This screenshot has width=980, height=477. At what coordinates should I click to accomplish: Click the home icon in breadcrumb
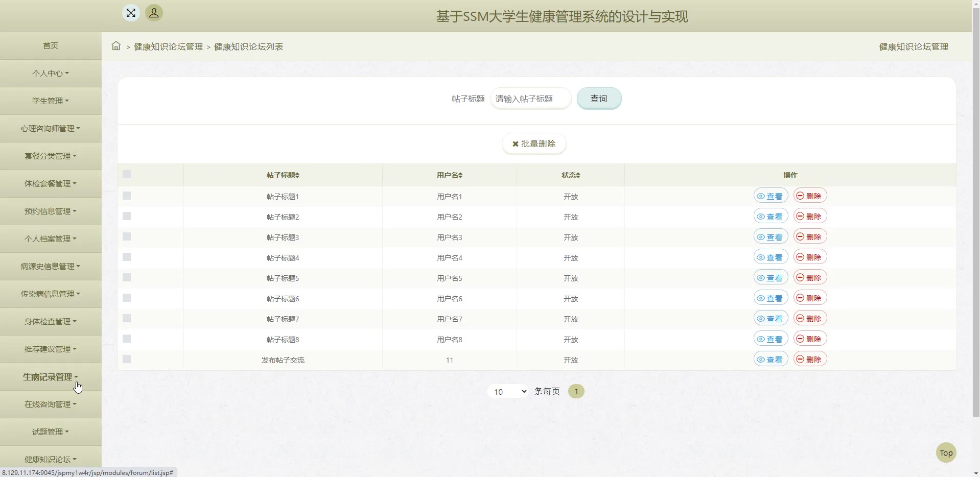tap(116, 46)
